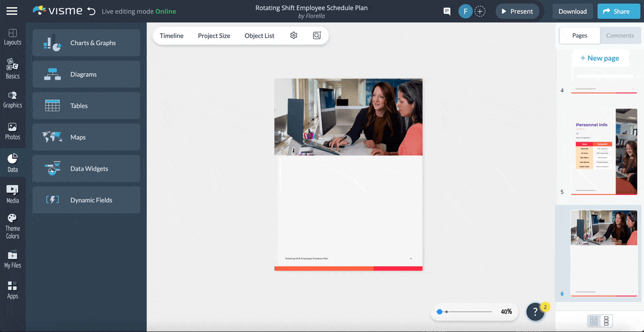Open the Data Widgets panel
This screenshot has height=332, width=644.
click(86, 168)
